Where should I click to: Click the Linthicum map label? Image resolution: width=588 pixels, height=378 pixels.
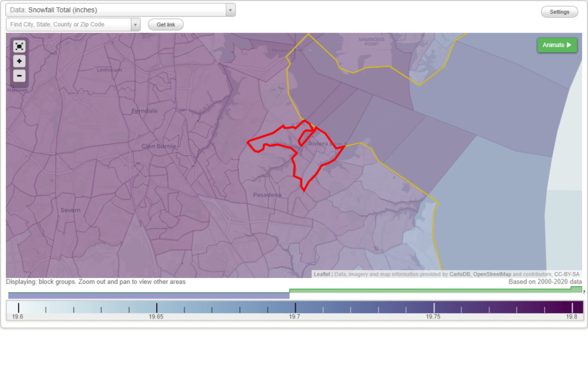point(109,70)
